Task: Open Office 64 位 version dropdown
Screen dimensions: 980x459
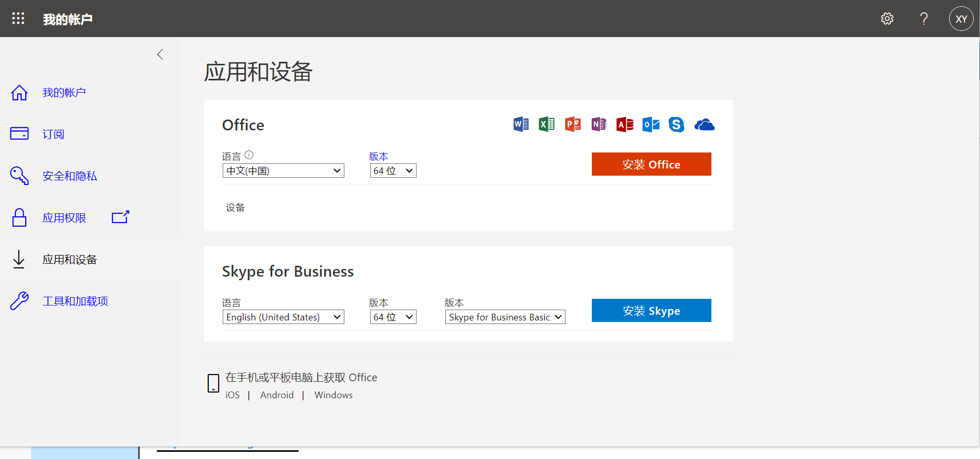Action: 393,171
